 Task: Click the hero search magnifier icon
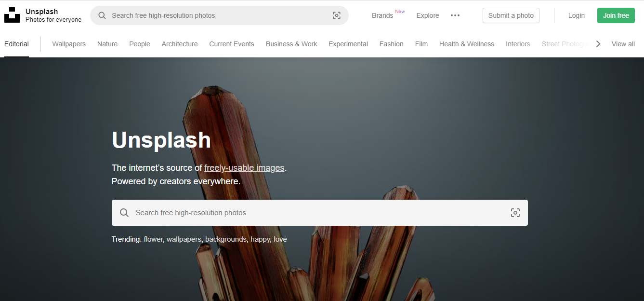[x=124, y=213]
